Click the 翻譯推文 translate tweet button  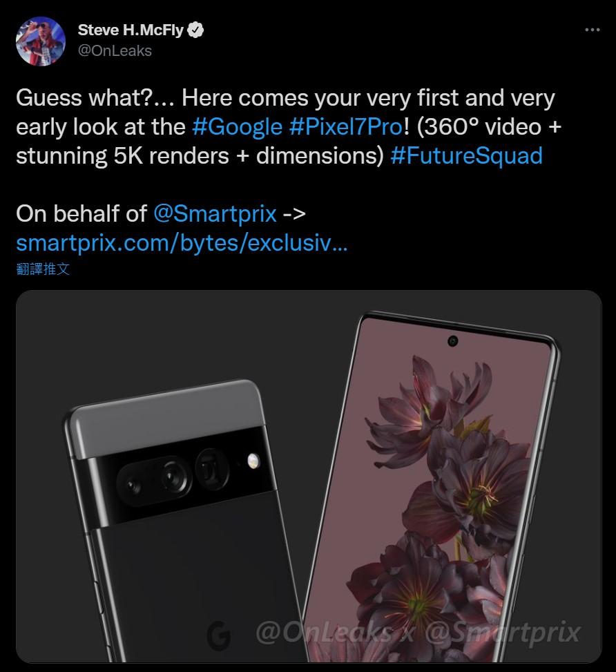pos(43,269)
